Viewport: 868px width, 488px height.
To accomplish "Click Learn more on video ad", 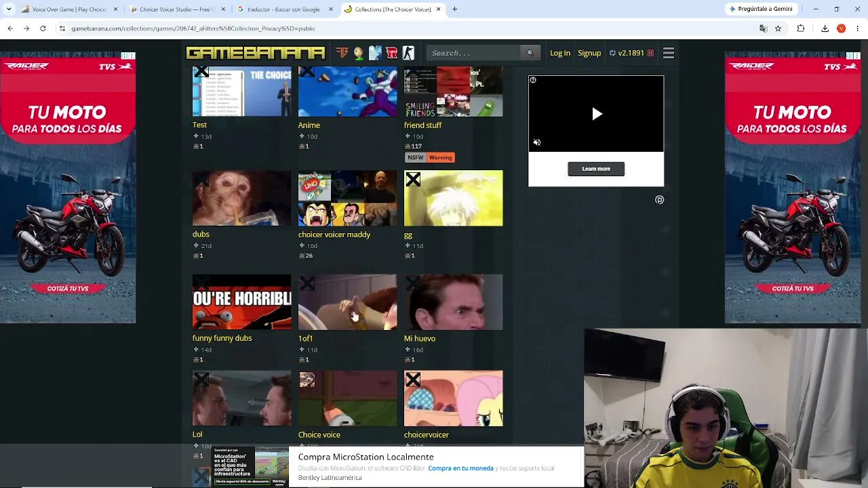I will tap(596, 169).
